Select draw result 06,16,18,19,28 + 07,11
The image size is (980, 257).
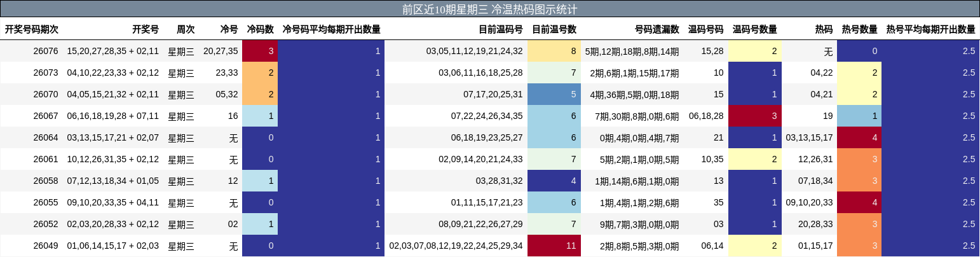[x=113, y=116]
